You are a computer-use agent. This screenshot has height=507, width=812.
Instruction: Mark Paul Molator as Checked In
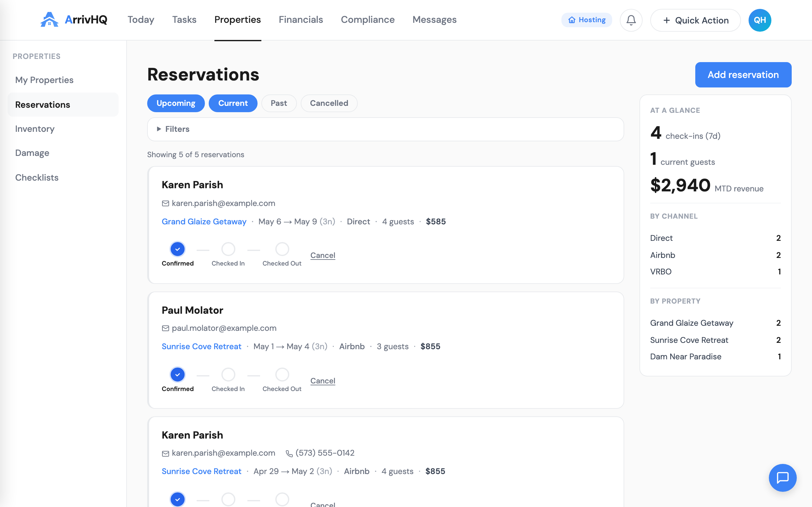click(228, 375)
